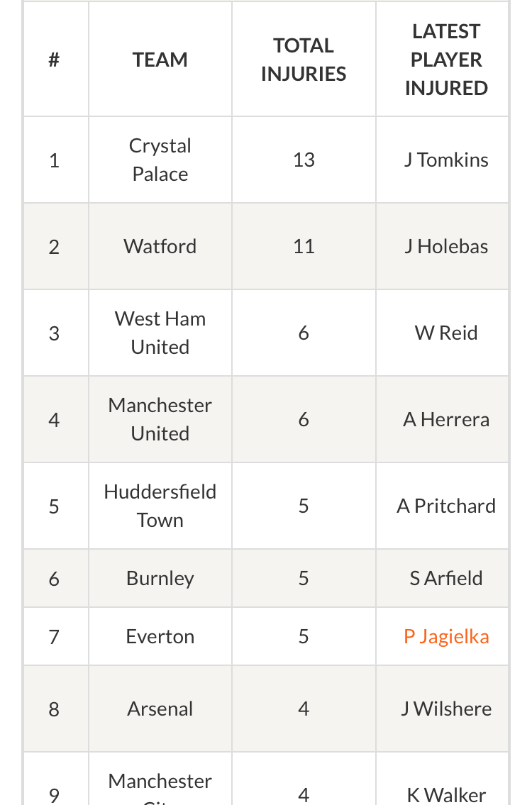Select the Burnley team cell

[x=160, y=579]
